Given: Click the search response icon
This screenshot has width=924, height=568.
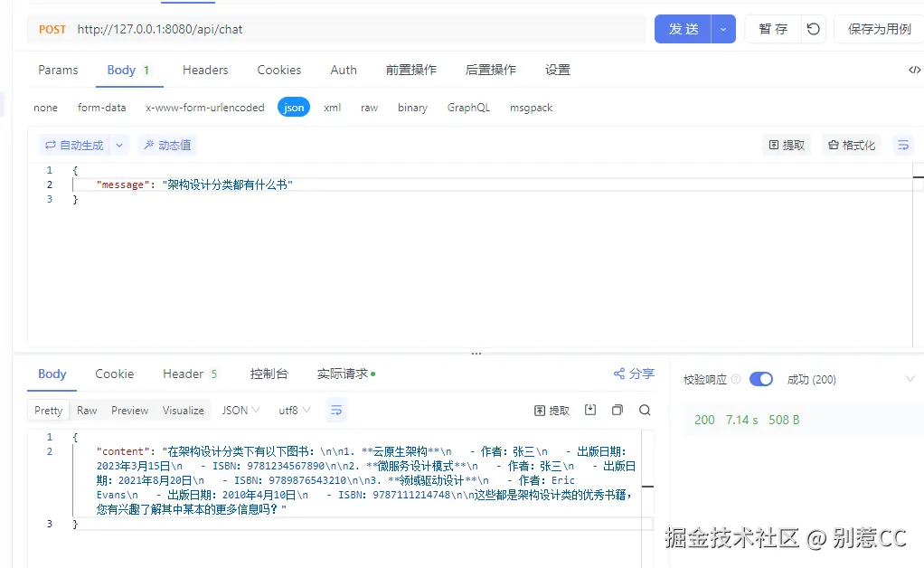Looking at the screenshot, I should point(645,410).
